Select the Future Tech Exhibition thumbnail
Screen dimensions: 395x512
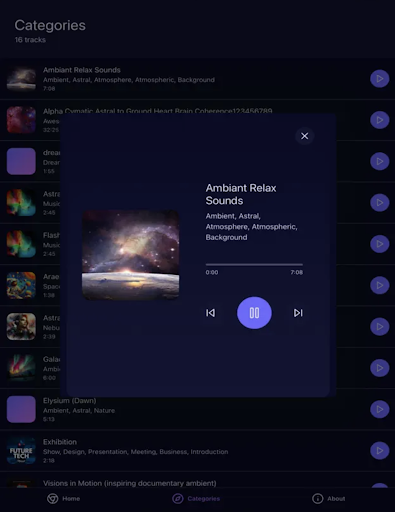(x=21, y=451)
